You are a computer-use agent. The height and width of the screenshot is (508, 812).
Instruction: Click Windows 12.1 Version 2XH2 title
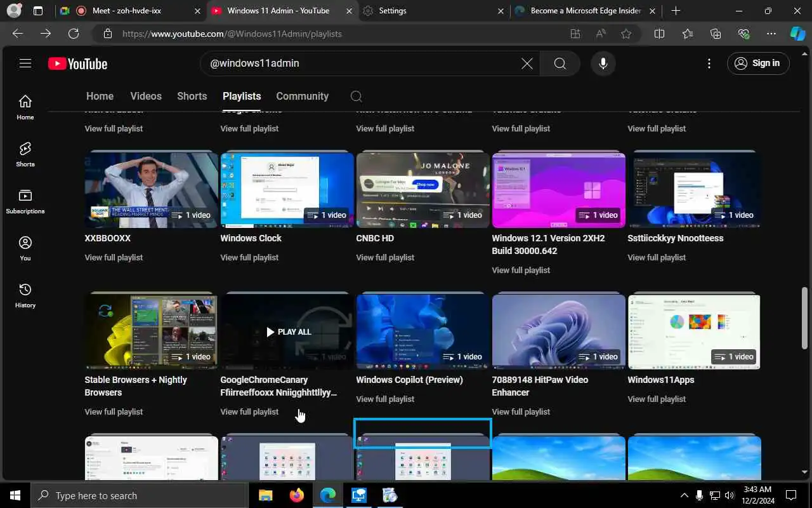[x=548, y=244]
